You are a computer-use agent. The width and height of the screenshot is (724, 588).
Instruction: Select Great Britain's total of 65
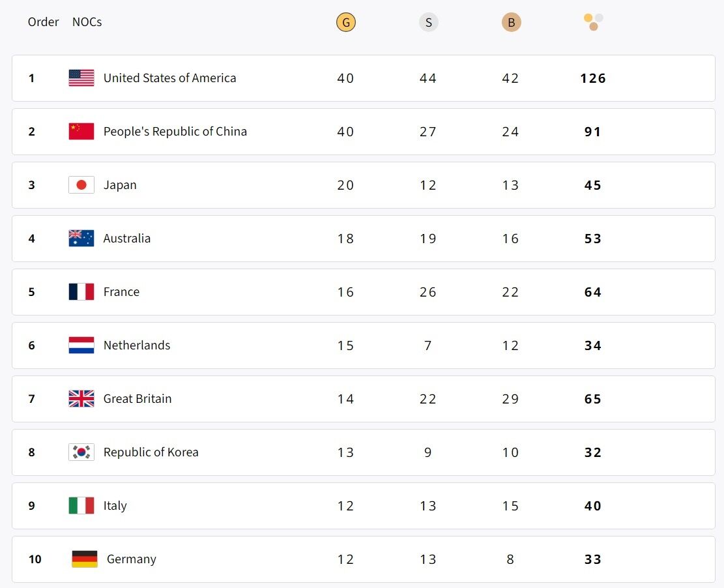(x=592, y=399)
